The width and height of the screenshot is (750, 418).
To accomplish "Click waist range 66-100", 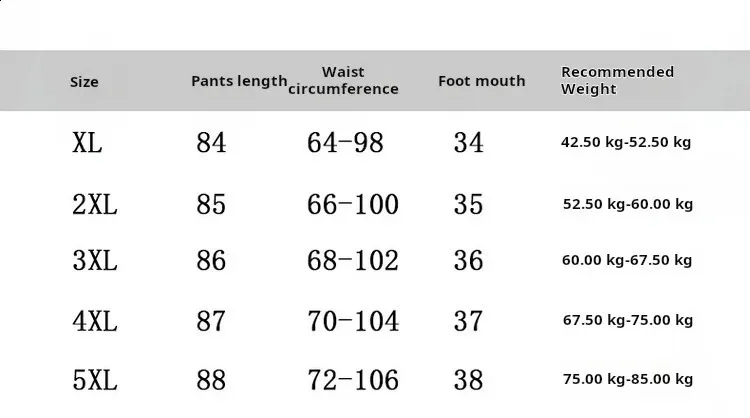I will click(353, 205).
